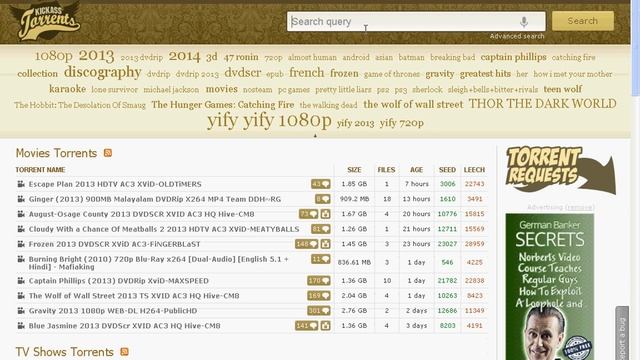Screen dimensions: 640x360
Task: Open comments badge for Captain Phillips torrent
Action: 318,281
